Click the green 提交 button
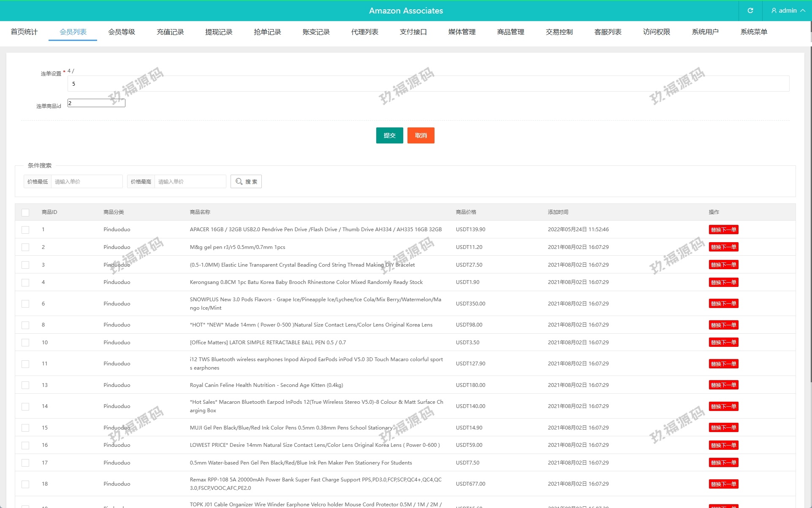The width and height of the screenshot is (812, 508). point(389,135)
